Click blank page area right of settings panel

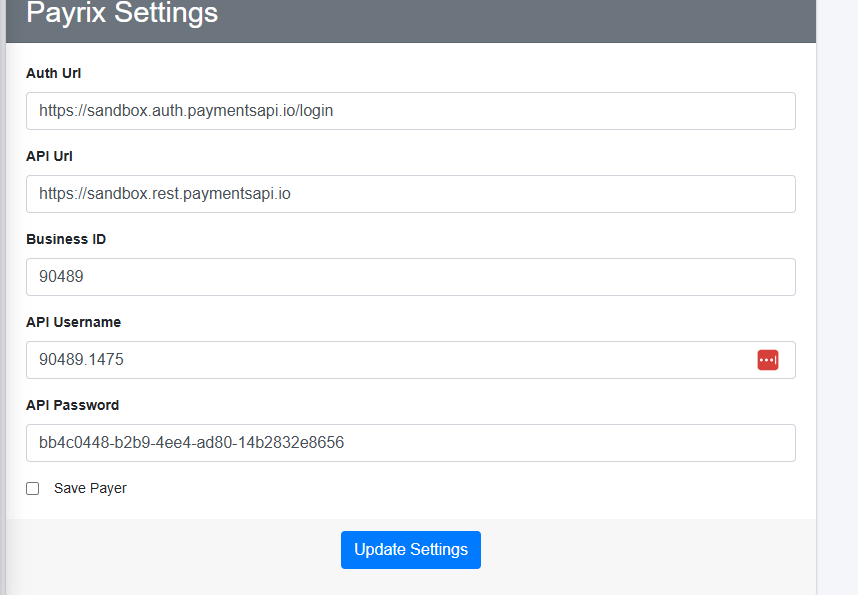[838, 300]
